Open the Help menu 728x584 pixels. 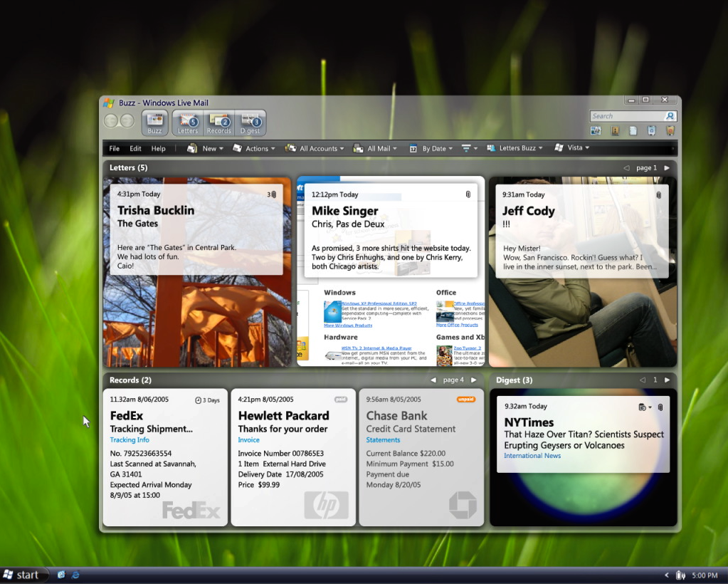pos(158,148)
